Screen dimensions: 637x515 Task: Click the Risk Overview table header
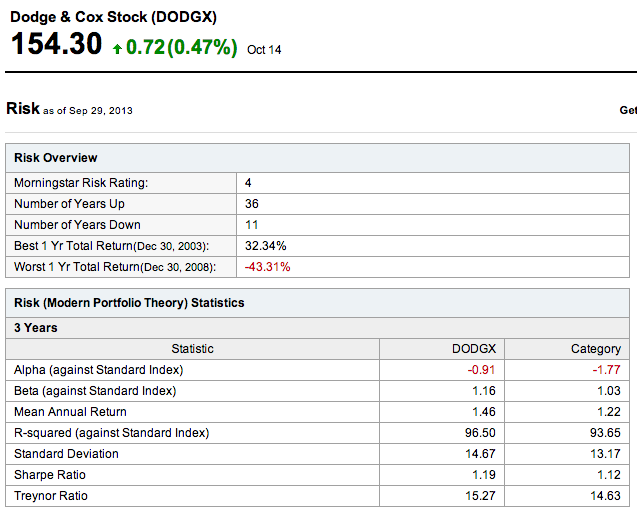(x=317, y=158)
